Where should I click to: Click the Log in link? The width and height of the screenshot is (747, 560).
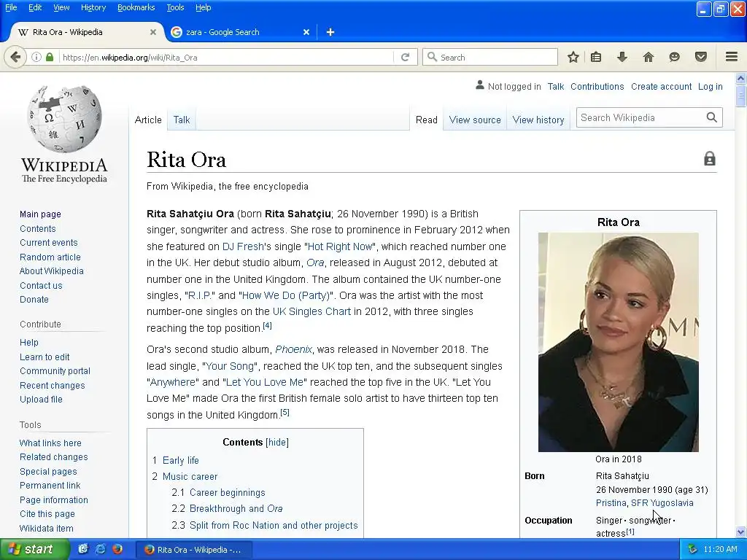tap(710, 87)
